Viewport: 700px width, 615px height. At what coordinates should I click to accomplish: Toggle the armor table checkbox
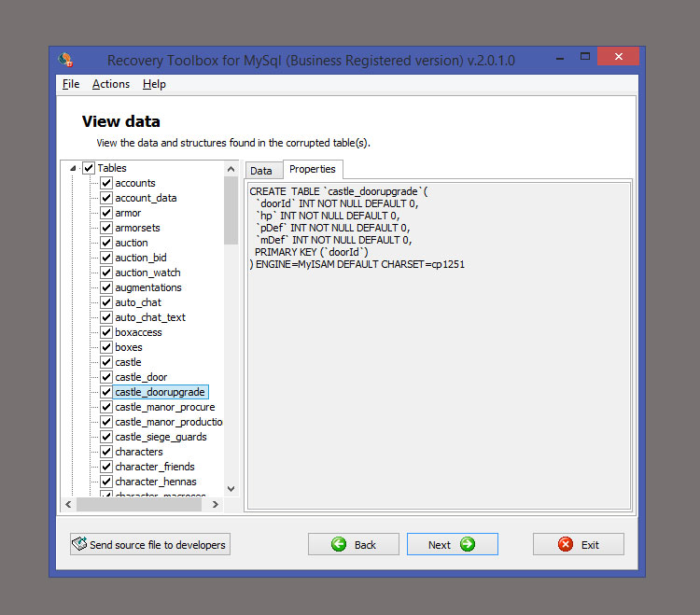tap(106, 213)
